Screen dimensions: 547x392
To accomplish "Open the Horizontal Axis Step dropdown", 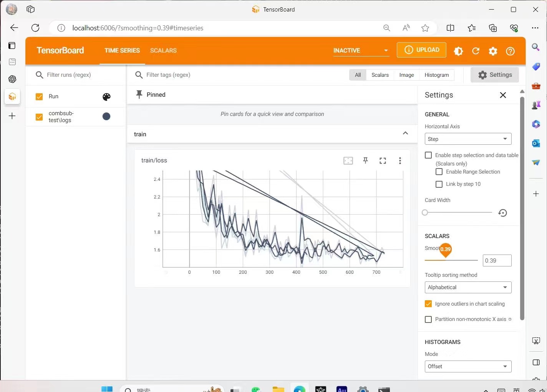I will 468,139.
